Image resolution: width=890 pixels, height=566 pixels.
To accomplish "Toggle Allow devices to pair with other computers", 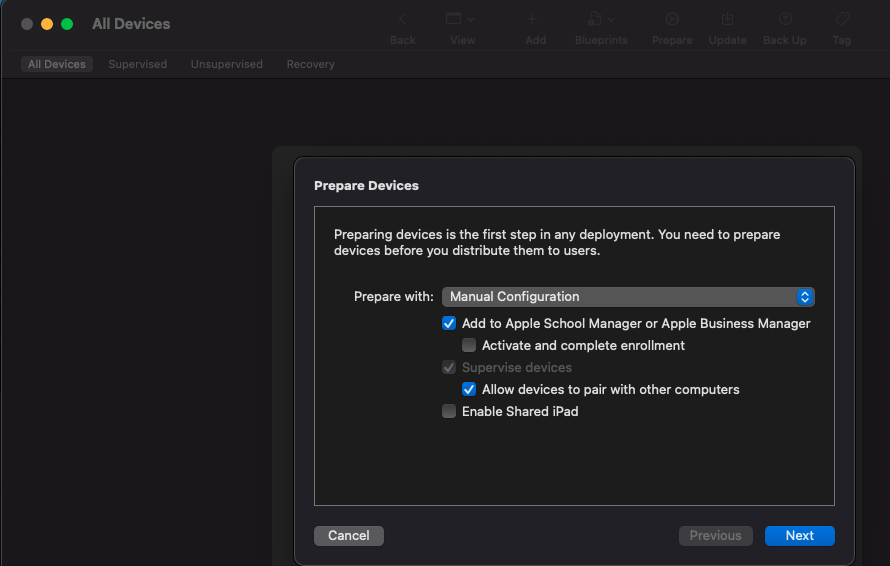I will pos(469,389).
